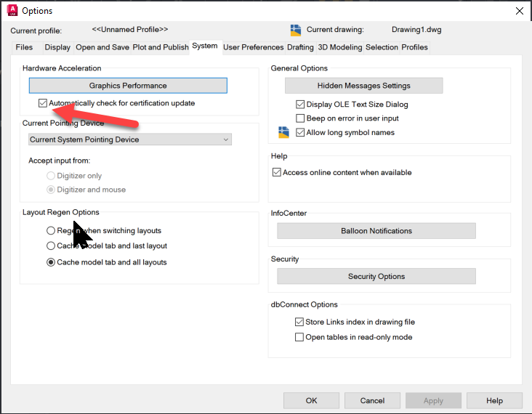Viewport: 532px width, 414px height.
Task: Go to the Selection tab
Action: pos(382,47)
